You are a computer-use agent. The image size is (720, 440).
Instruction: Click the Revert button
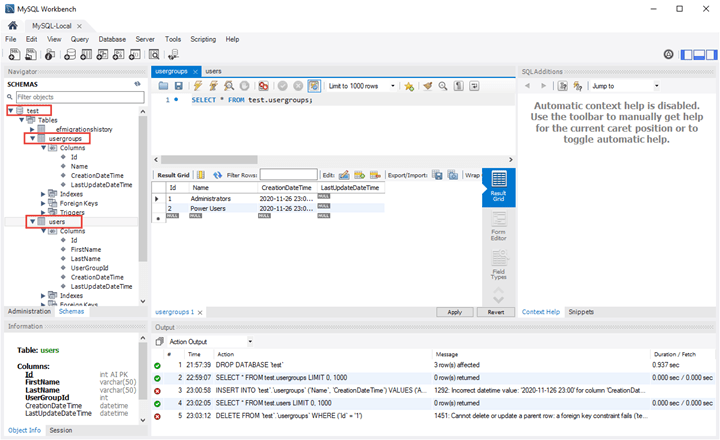(496, 312)
